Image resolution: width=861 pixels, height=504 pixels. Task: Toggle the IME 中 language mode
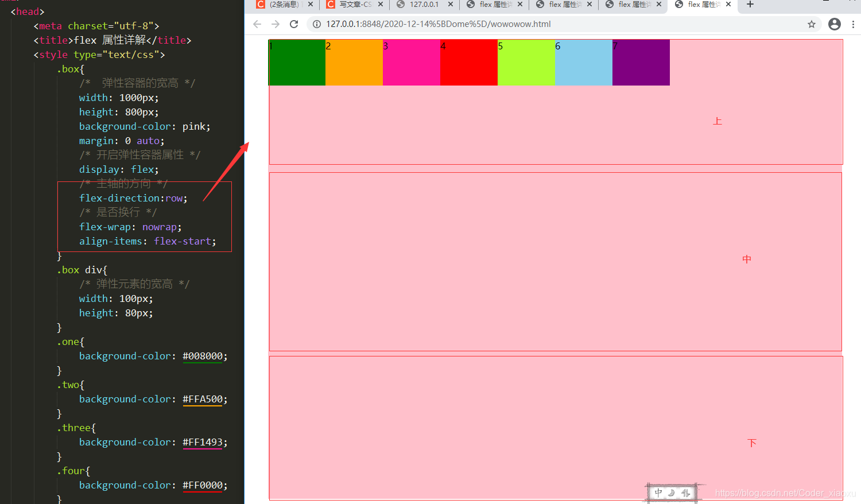click(658, 493)
